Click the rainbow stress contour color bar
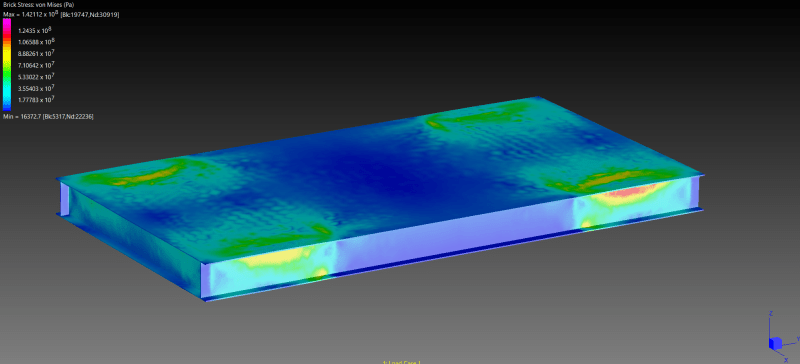Viewport: 800px width, 364px height. [x=7, y=64]
